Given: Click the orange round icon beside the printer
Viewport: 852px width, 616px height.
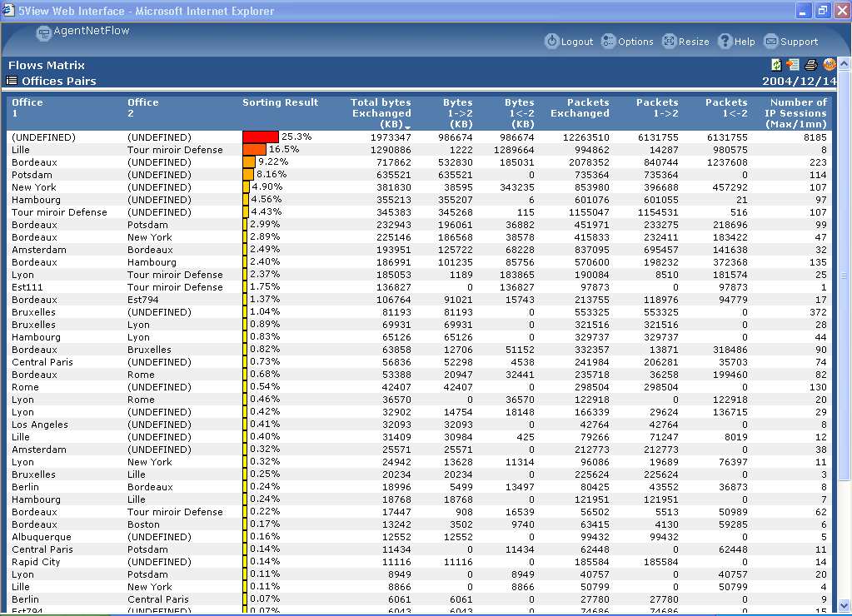Looking at the screenshot, I should 830,65.
